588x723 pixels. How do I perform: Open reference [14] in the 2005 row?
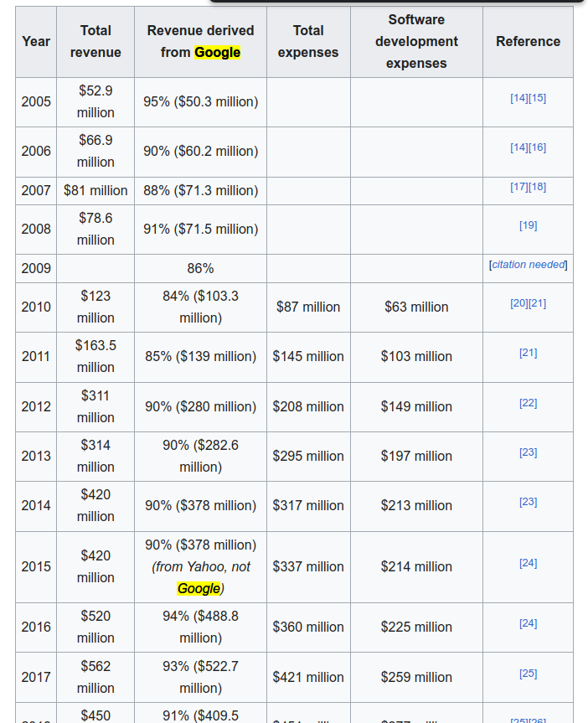pos(519,98)
